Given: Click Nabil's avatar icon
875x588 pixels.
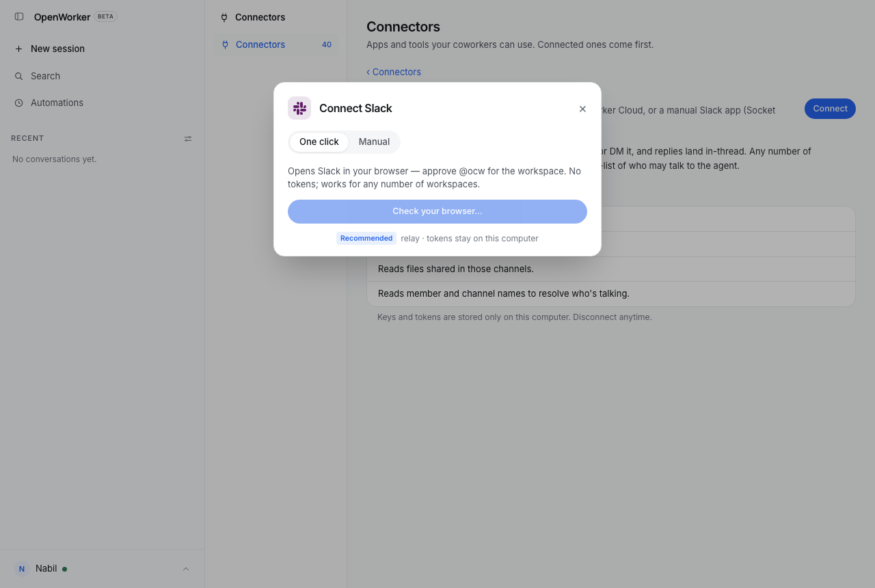Looking at the screenshot, I should pos(22,569).
